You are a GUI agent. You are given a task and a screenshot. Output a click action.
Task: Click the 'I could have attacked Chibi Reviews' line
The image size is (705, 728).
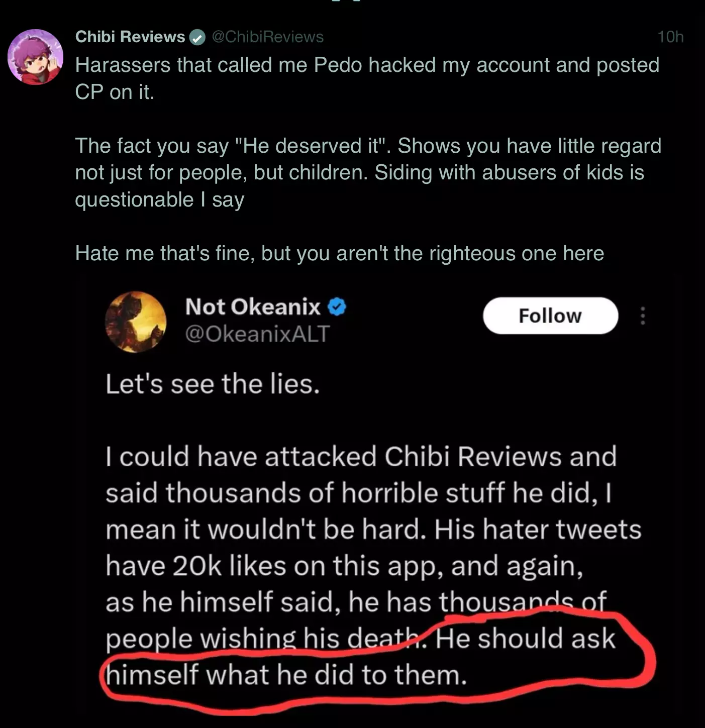click(x=361, y=457)
